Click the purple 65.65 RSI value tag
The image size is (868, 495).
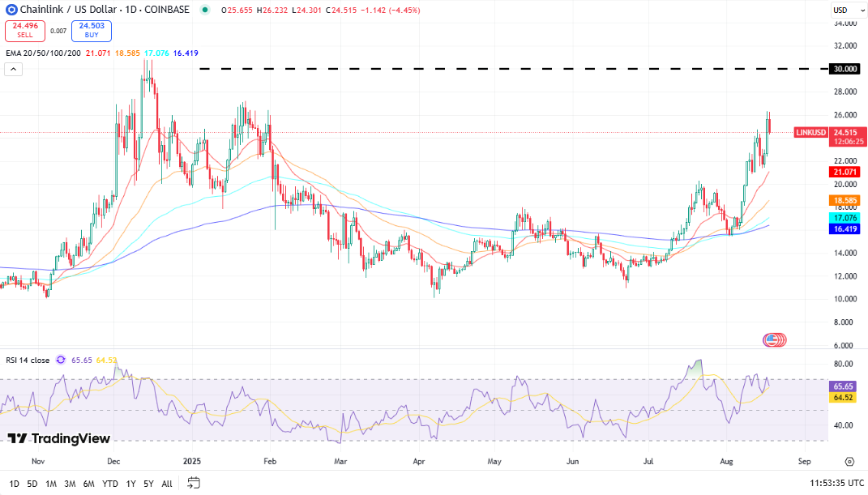tap(843, 386)
